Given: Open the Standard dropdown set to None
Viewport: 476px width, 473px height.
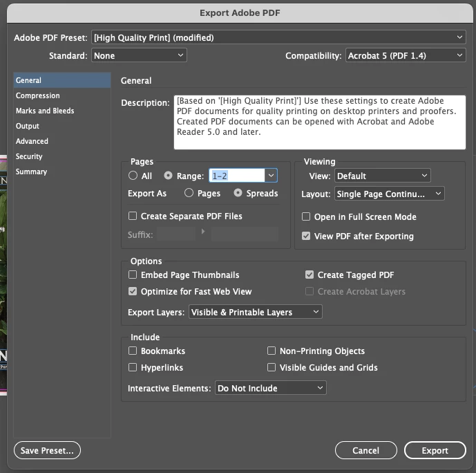Looking at the screenshot, I should (139, 55).
